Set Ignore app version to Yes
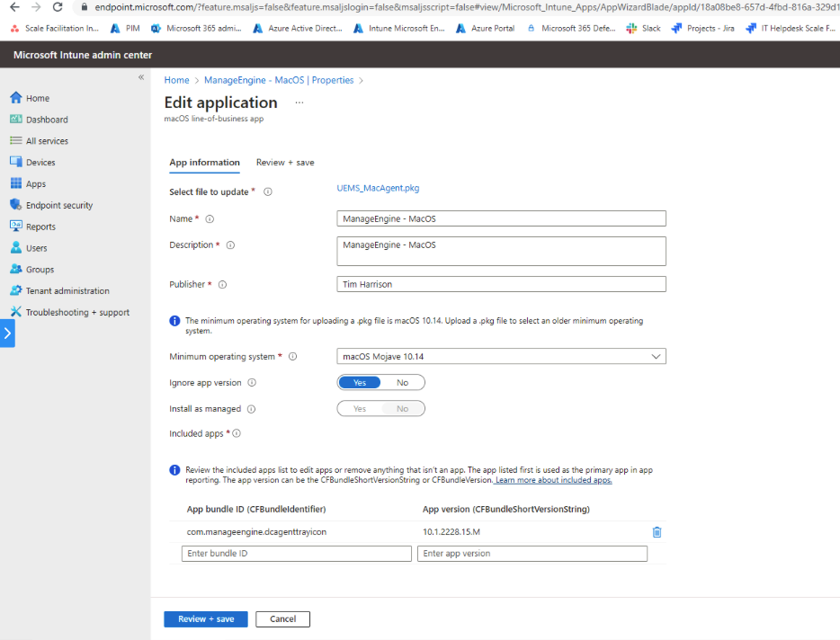The height and width of the screenshot is (640, 840). click(360, 382)
